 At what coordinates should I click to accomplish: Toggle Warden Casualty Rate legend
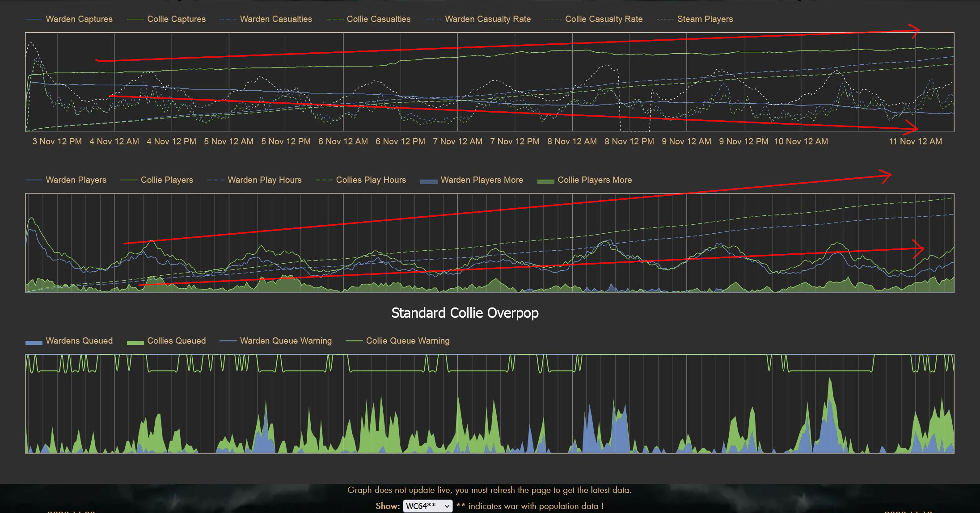pos(487,19)
